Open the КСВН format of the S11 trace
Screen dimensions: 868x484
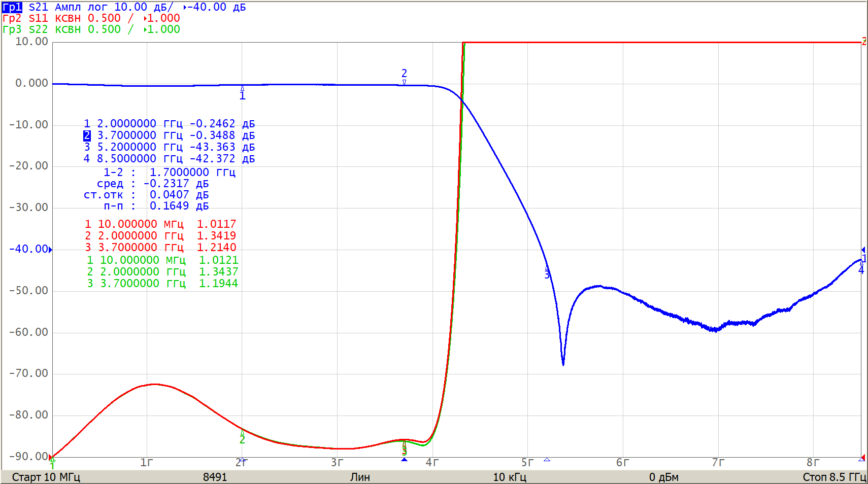pyautogui.click(x=68, y=18)
